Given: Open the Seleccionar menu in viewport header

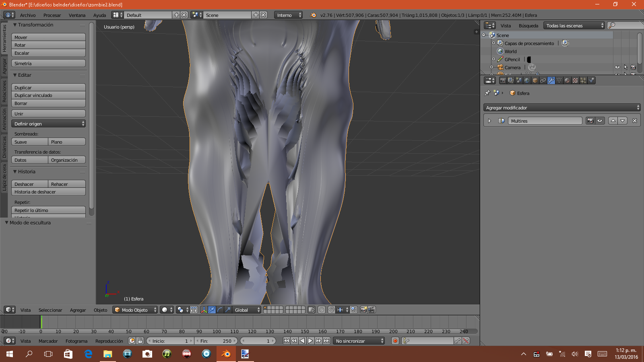Looking at the screenshot, I should 50,310.
